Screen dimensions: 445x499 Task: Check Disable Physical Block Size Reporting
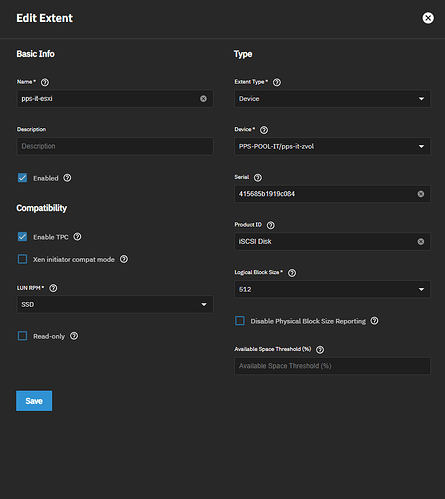240,321
